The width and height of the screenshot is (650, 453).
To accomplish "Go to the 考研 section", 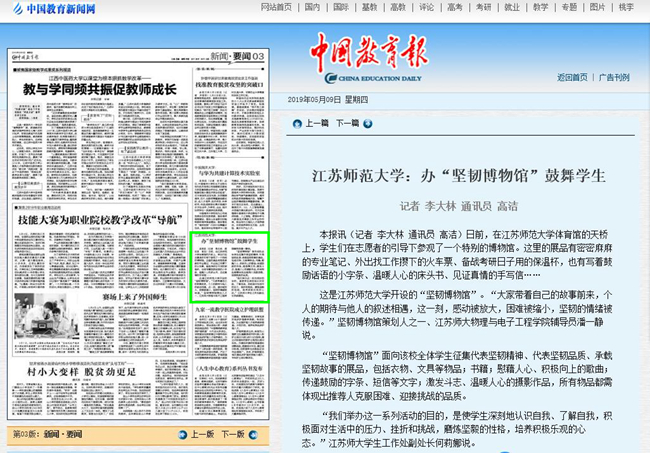I will point(483,7).
